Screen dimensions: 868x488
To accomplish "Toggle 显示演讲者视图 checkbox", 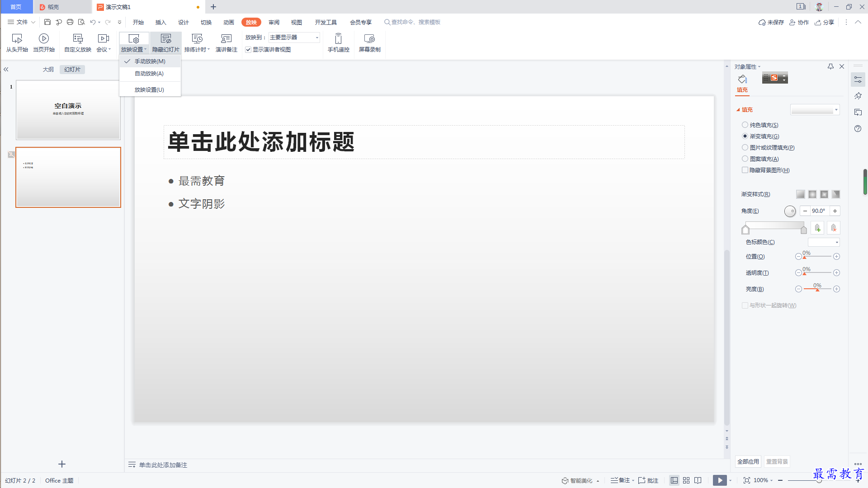I will click(x=248, y=50).
